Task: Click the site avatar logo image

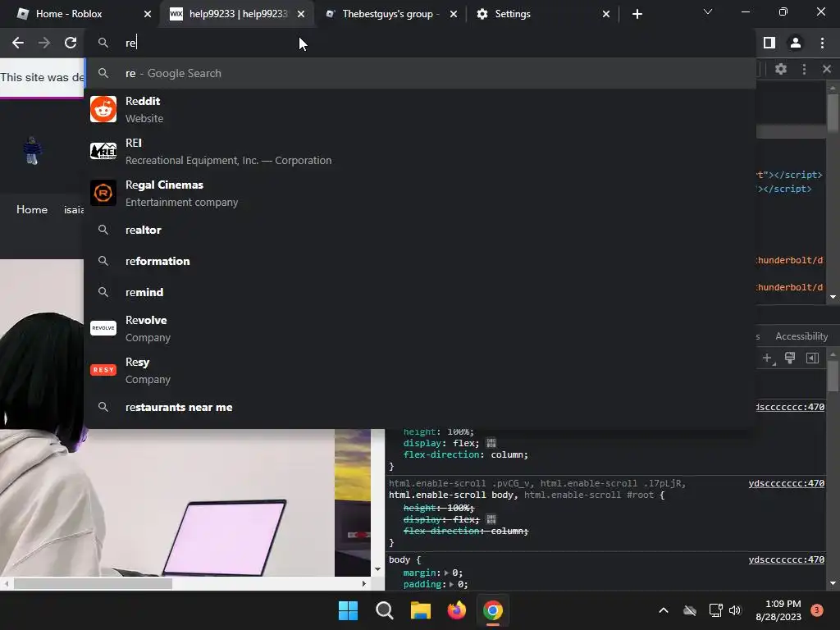Action: point(32,151)
